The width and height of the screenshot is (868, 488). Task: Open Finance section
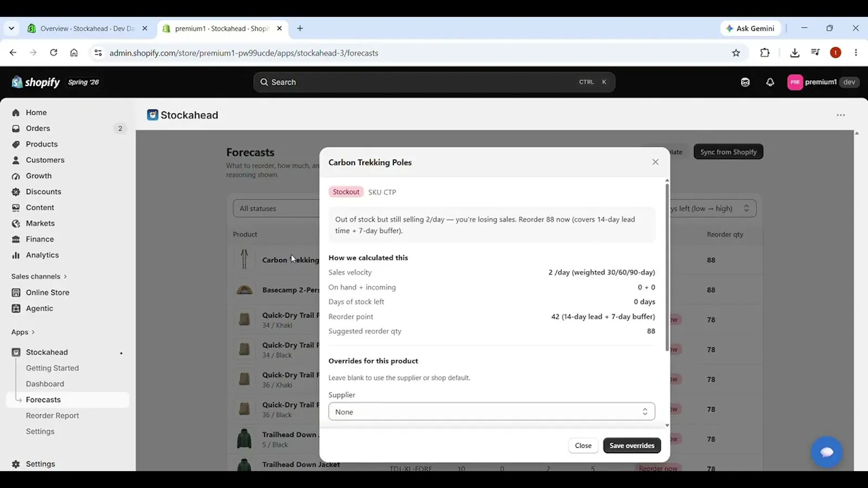pos(40,239)
